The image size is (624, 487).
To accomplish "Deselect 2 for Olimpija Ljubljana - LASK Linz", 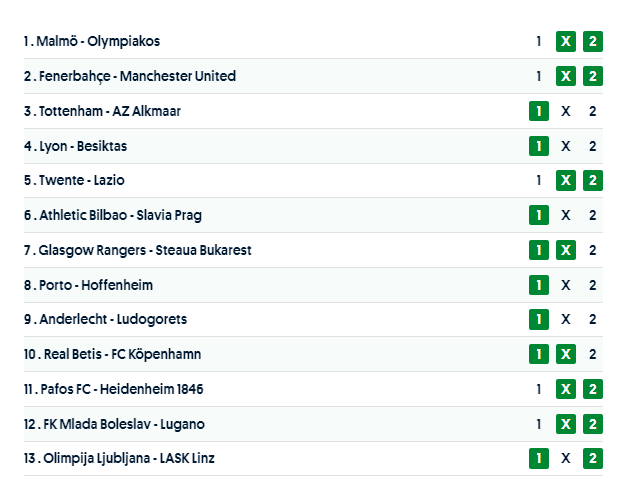I will (x=592, y=458).
